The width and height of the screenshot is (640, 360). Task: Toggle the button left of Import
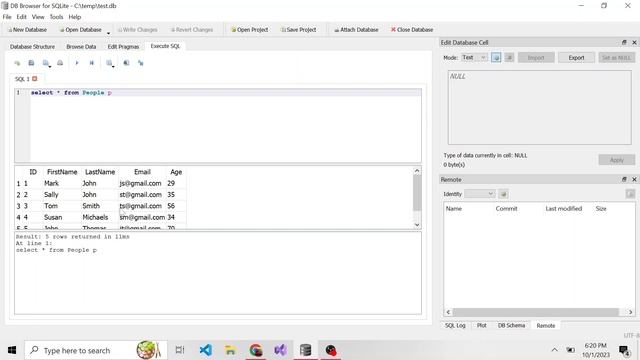[509, 58]
